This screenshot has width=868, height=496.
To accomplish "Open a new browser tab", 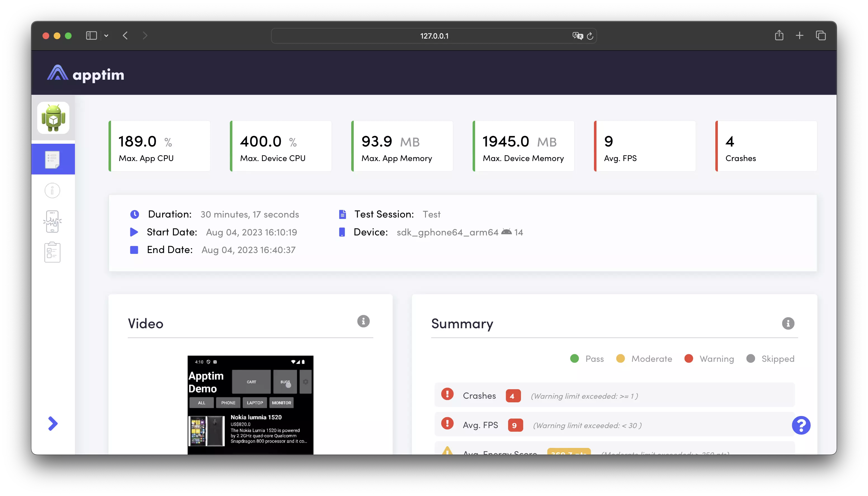I will point(799,35).
